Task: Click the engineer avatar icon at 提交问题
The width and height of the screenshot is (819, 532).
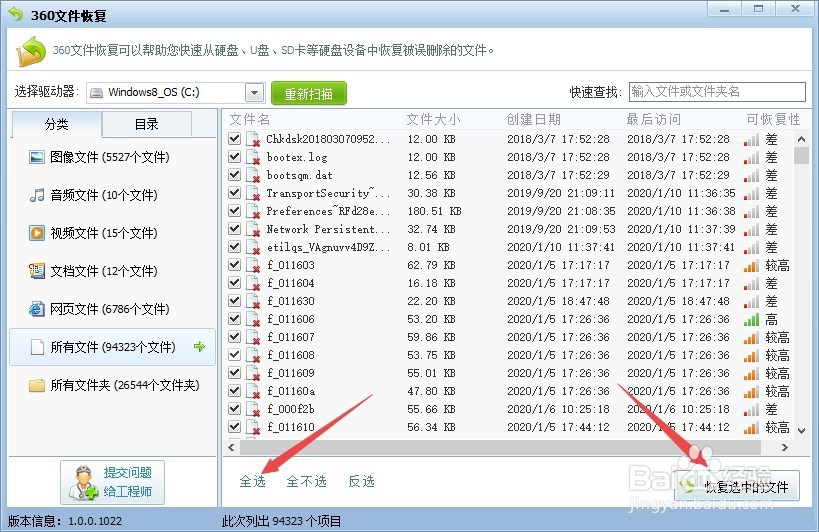Action: pos(83,482)
